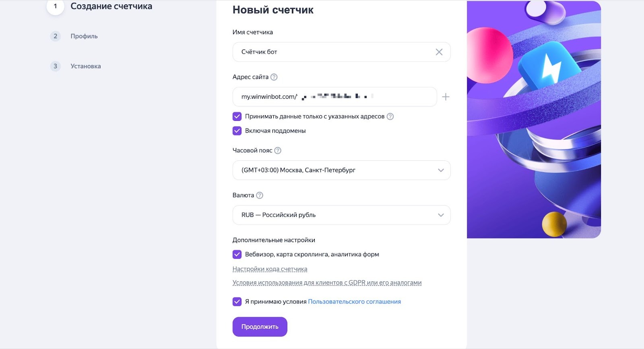Show hint for Принимать данные только с указанных адресов
The height and width of the screenshot is (349, 644).
(390, 116)
